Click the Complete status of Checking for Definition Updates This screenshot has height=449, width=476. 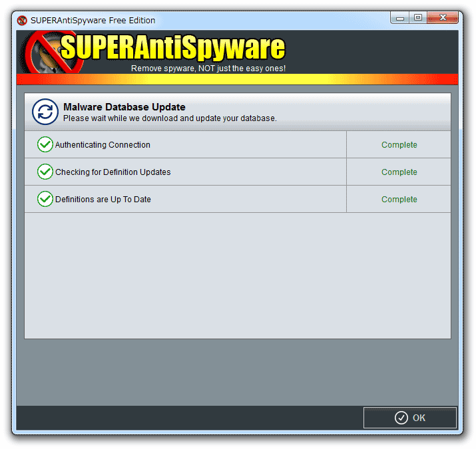pyautogui.click(x=399, y=172)
